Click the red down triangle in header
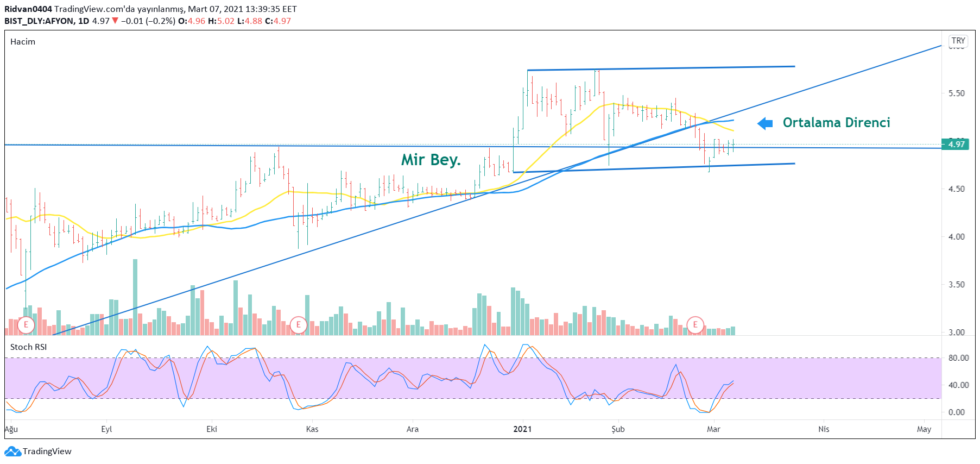 115,21
